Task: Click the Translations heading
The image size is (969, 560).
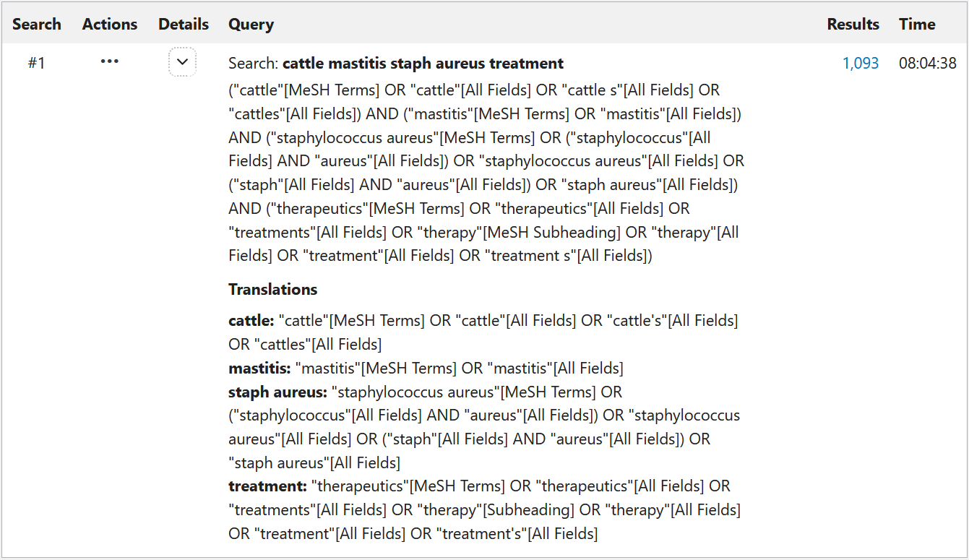Action: tap(272, 289)
